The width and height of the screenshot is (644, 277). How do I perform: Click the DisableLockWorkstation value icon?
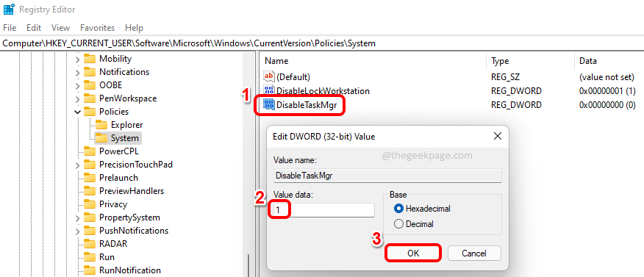(269, 91)
